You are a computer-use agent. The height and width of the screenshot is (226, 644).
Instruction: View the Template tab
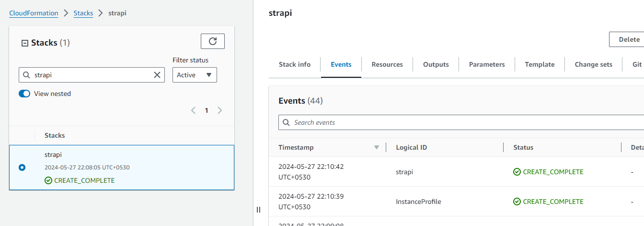coord(540,64)
